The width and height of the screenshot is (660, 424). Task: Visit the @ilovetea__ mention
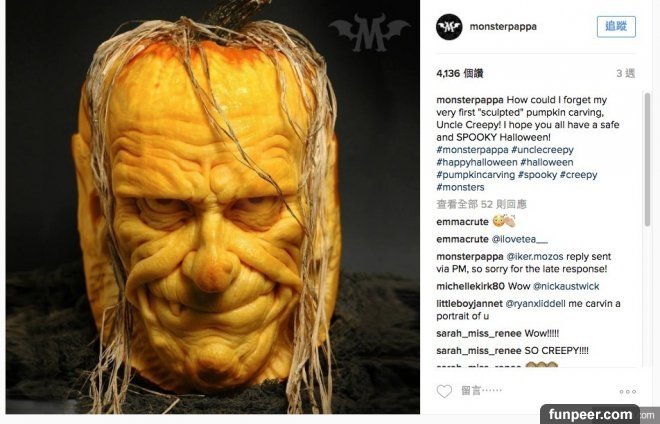[519, 239]
